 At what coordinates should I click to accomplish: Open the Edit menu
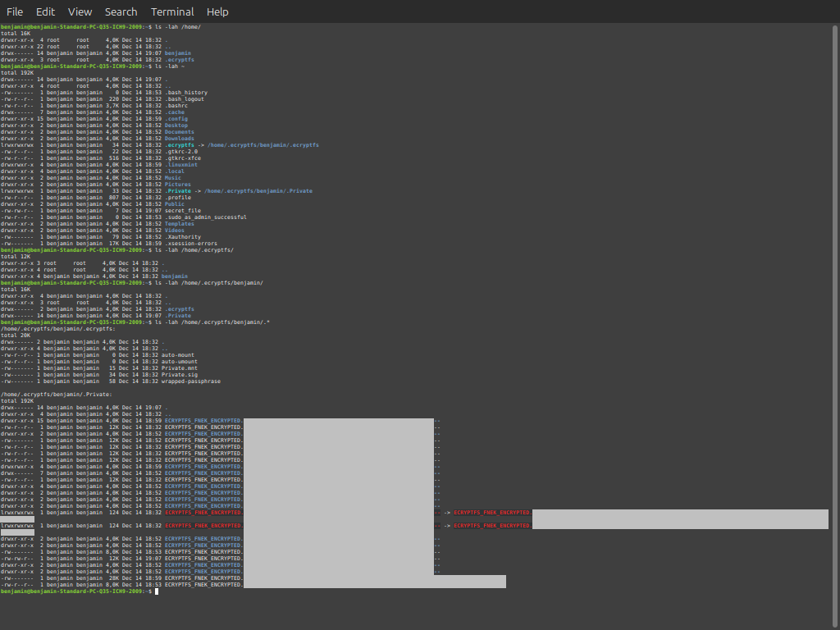point(45,11)
